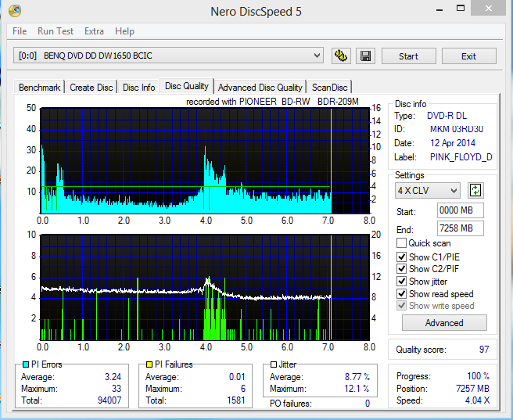
Task: Switch to Advanced Disc Quality tab
Action: (x=260, y=88)
